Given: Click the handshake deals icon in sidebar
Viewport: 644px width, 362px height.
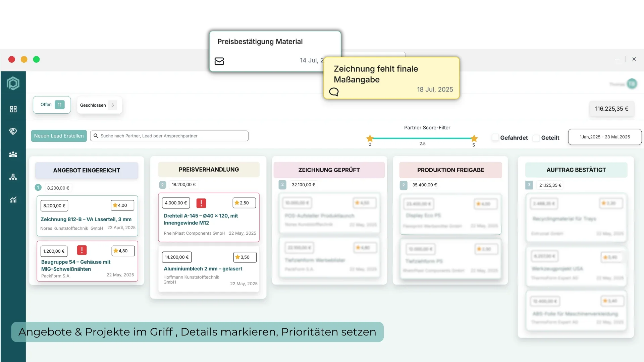Looking at the screenshot, I should tap(13, 131).
